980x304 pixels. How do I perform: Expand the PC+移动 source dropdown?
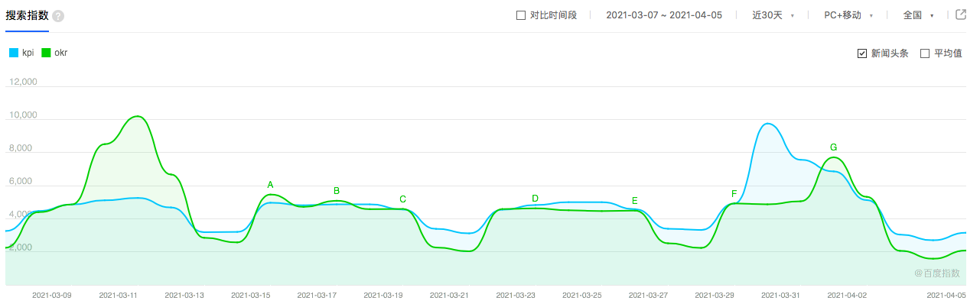tap(848, 15)
